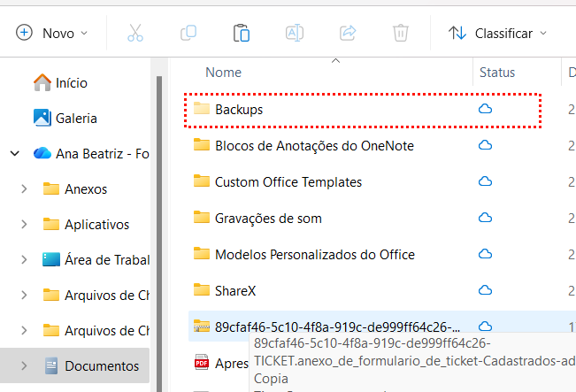This screenshot has height=392, width=576.
Task: Click cloud status icon for ShareX folder
Action: click(x=485, y=290)
